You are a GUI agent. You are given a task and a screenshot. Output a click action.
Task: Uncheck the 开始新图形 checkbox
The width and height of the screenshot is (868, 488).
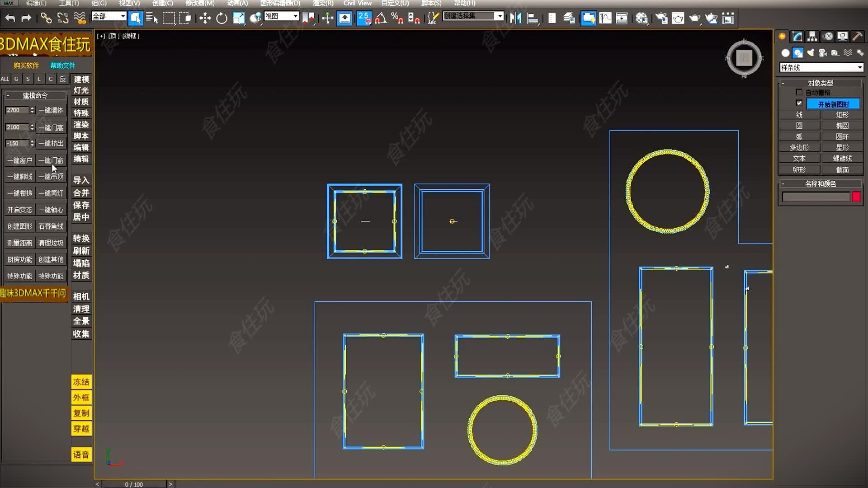click(800, 103)
